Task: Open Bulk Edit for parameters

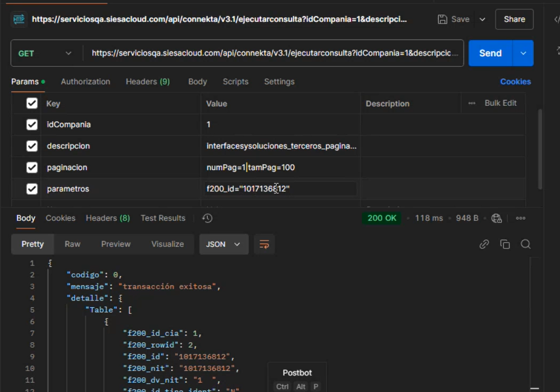Action: [x=502, y=103]
